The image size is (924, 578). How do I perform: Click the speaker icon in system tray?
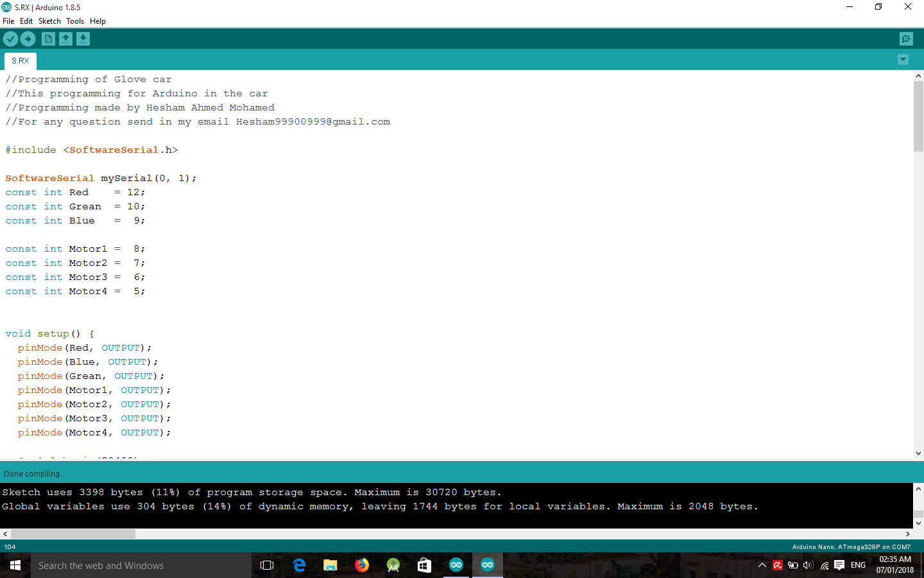click(x=808, y=566)
